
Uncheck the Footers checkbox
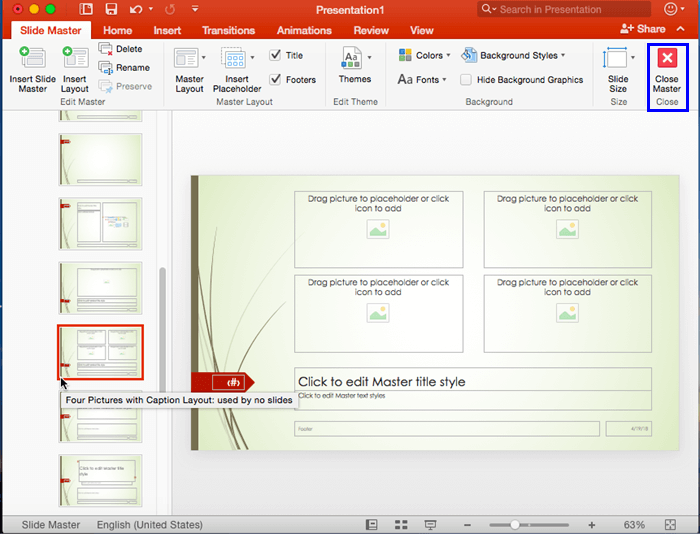point(275,80)
